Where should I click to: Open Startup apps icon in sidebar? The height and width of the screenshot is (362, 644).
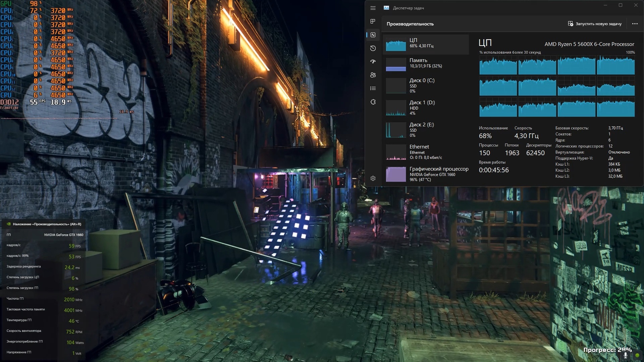tap(373, 62)
